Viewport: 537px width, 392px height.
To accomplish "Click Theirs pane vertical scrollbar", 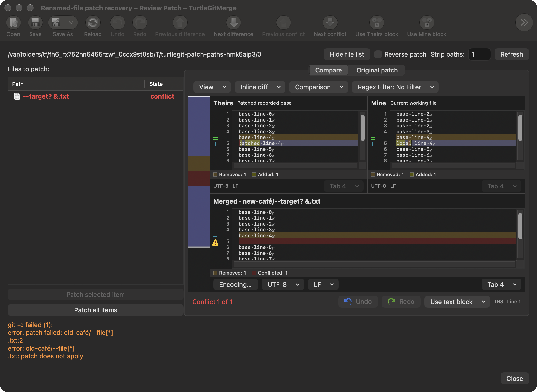I will [362, 137].
